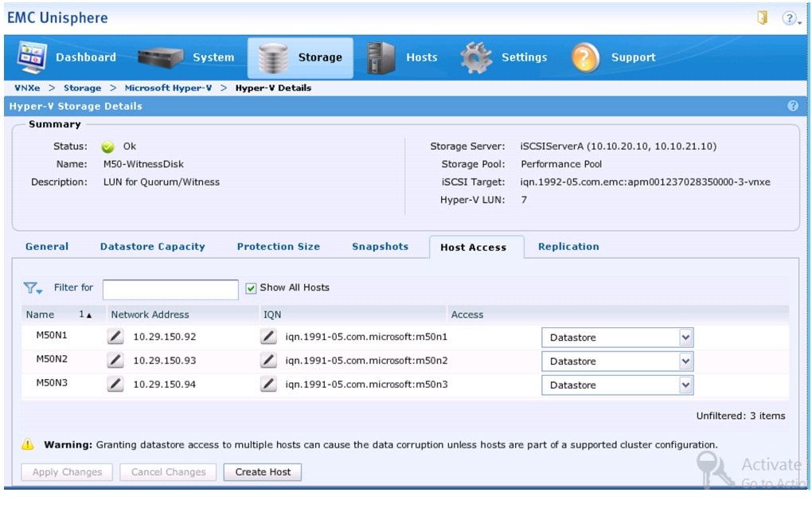Go to VNXe breadcrumb link

pyautogui.click(x=27, y=88)
